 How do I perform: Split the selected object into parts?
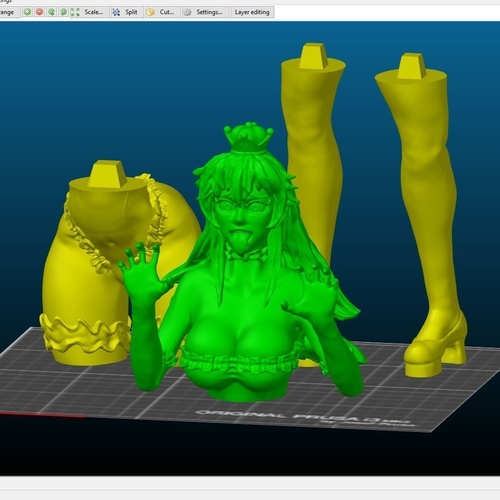coord(127,12)
